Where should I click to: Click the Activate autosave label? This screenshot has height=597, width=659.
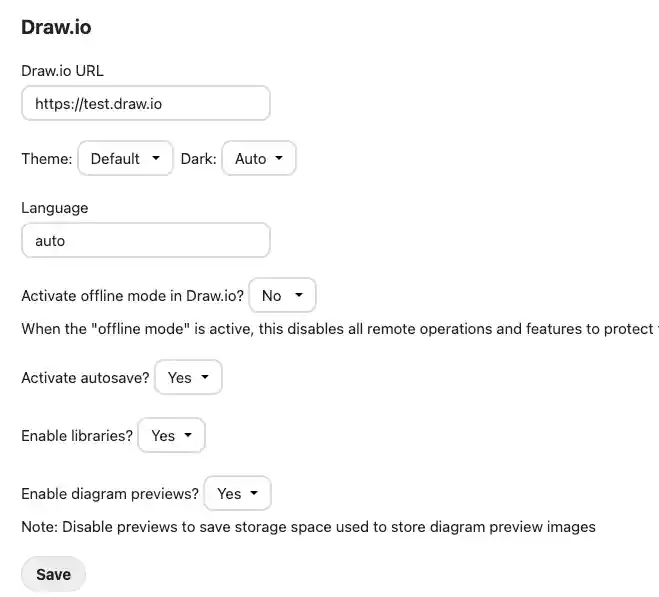click(86, 378)
